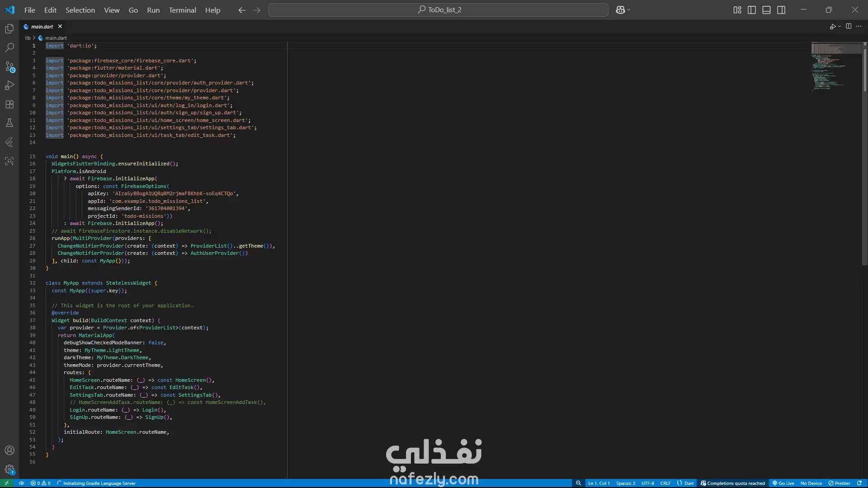Change indentation via Spaces: 2
868x488 pixels.
click(x=625, y=483)
